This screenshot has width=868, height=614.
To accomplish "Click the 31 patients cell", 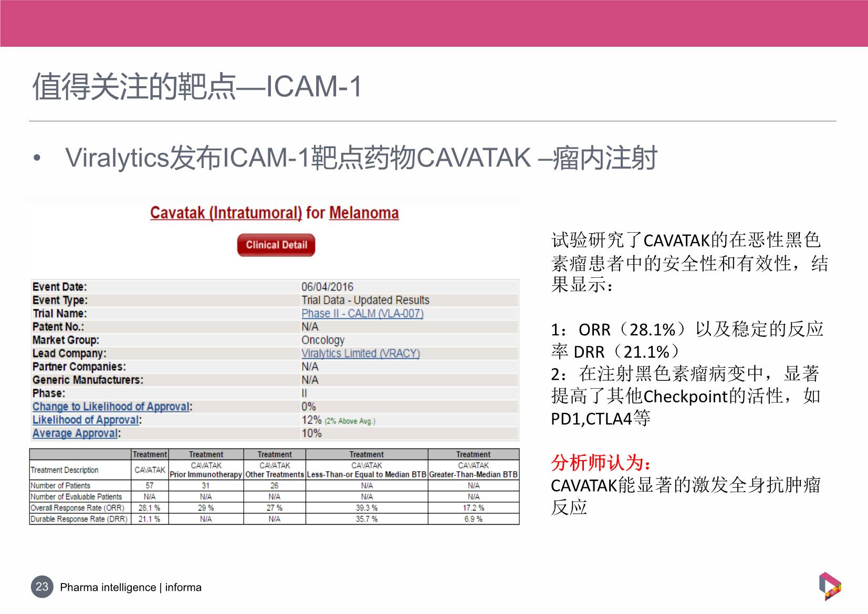I will (x=206, y=486).
